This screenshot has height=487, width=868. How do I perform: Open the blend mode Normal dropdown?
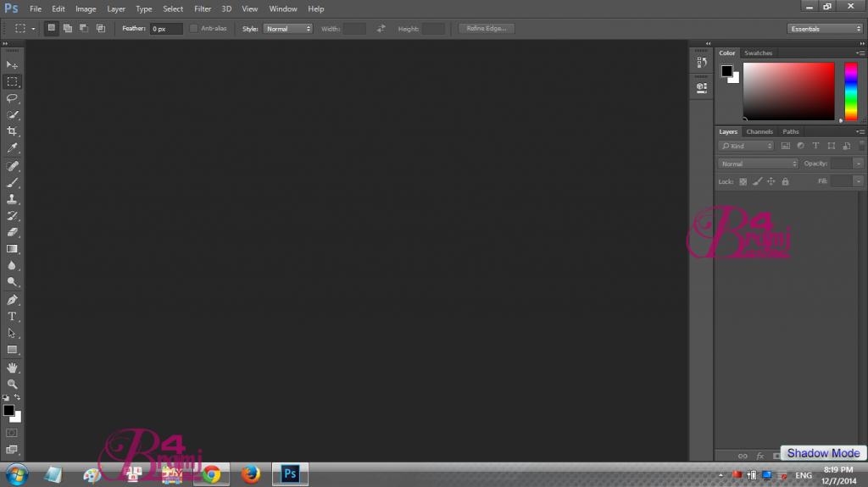pos(758,163)
